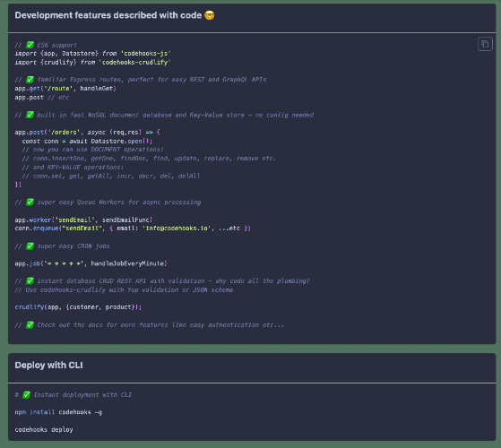This screenshot has height=448, width=501.
Task: Click the codehooks deploy command line
Action: [x=44, y=430]
